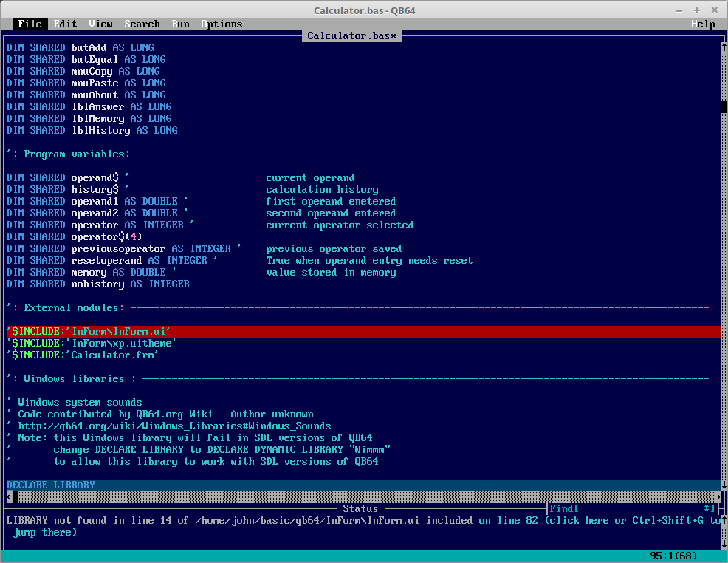Open the Search menu
Screen dimensions: 728x563
(x=142, y=24)
